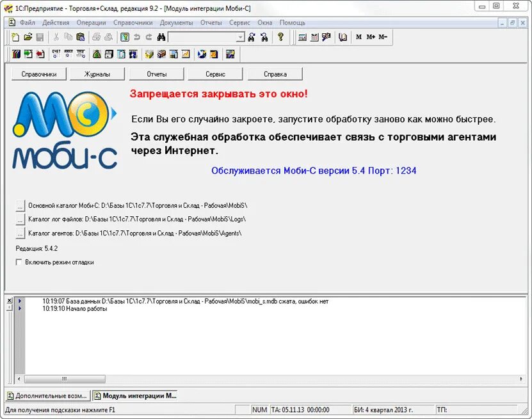Click the delivery truck icon
Image resolution: width=532 pixels, height=419 pixels.
coord(161,54)
